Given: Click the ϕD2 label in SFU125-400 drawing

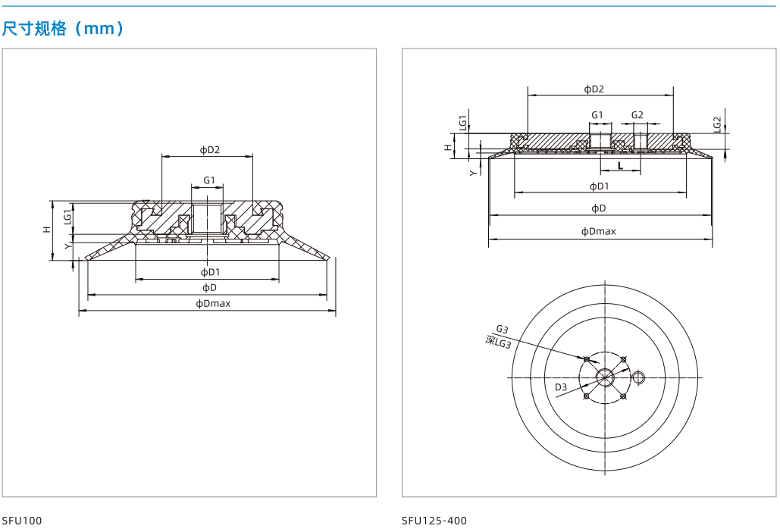Looking at the screenshot, I should click(x=594, y=89).
